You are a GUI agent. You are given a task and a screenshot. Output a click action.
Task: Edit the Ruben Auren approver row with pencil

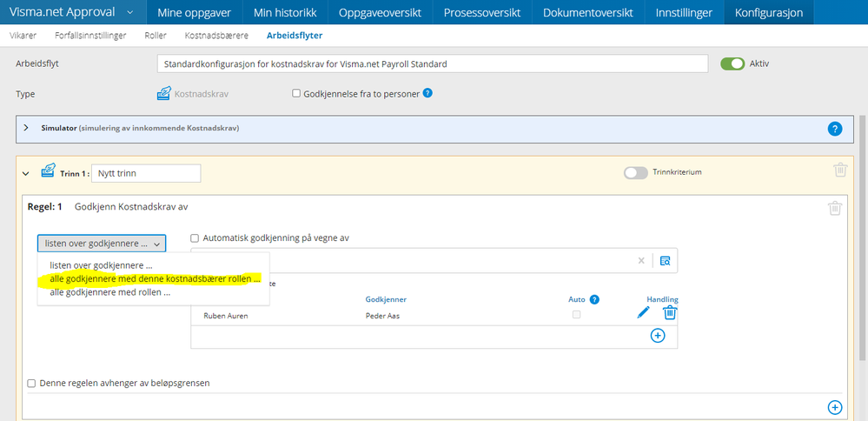pyautogui.click(x=643, y=313)
